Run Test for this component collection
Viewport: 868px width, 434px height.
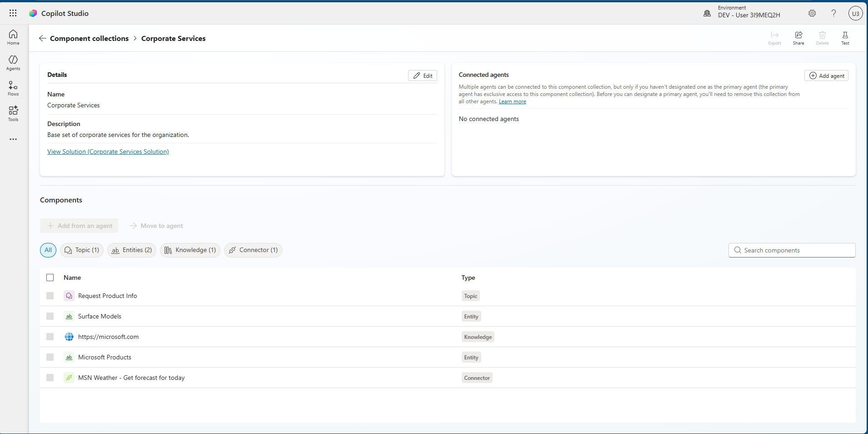pyautogui.click(x=845, y=38)
